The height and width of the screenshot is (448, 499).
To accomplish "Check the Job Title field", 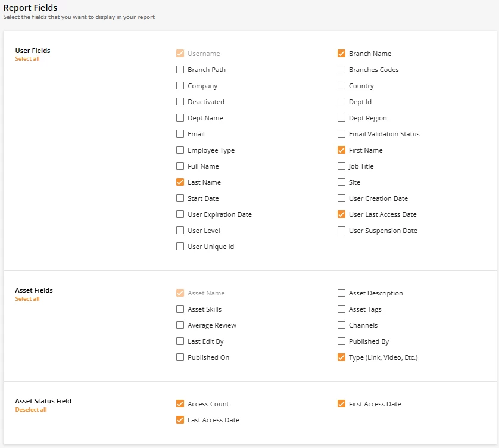I will tap(342, 166).
